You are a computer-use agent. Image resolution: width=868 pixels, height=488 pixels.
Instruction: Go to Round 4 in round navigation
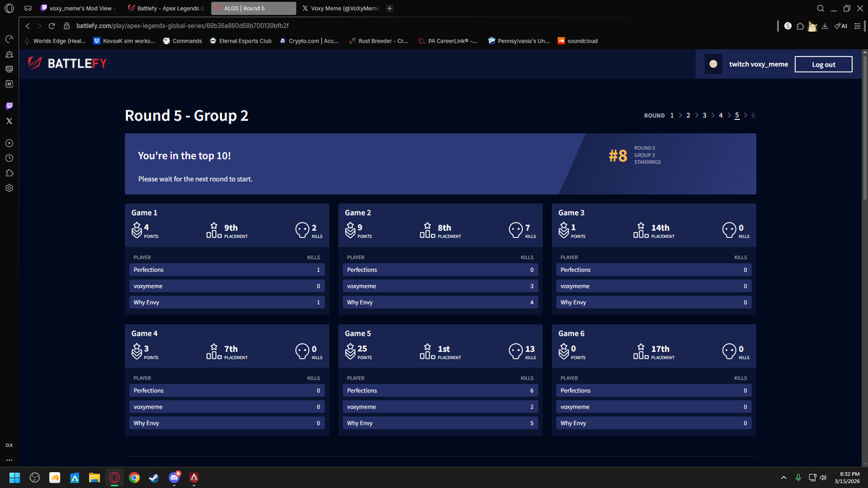(720, 116)
